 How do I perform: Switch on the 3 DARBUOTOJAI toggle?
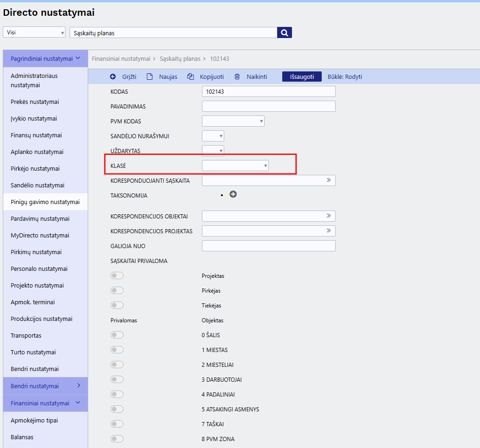click(117, 379)
